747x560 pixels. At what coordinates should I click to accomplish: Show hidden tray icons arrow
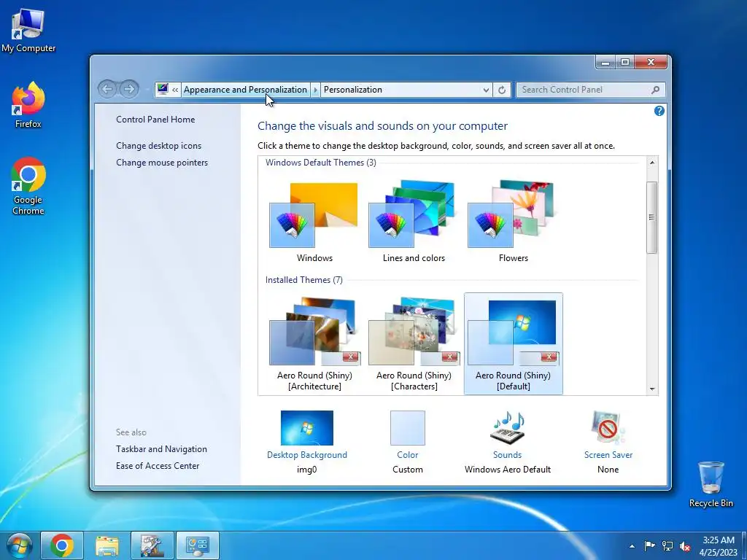[632, 546]
